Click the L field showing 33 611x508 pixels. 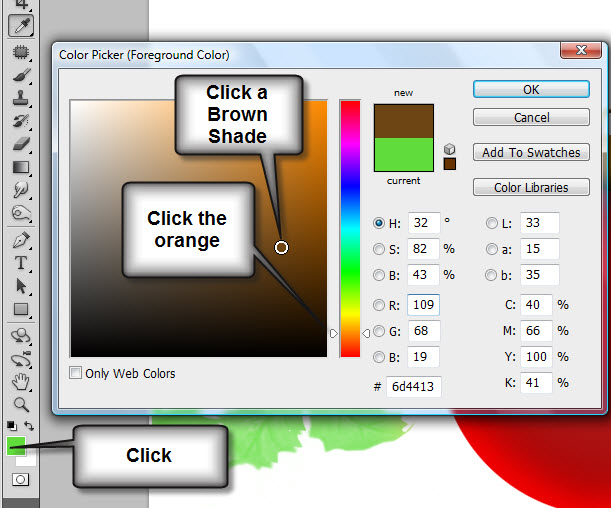pos(540,223)
